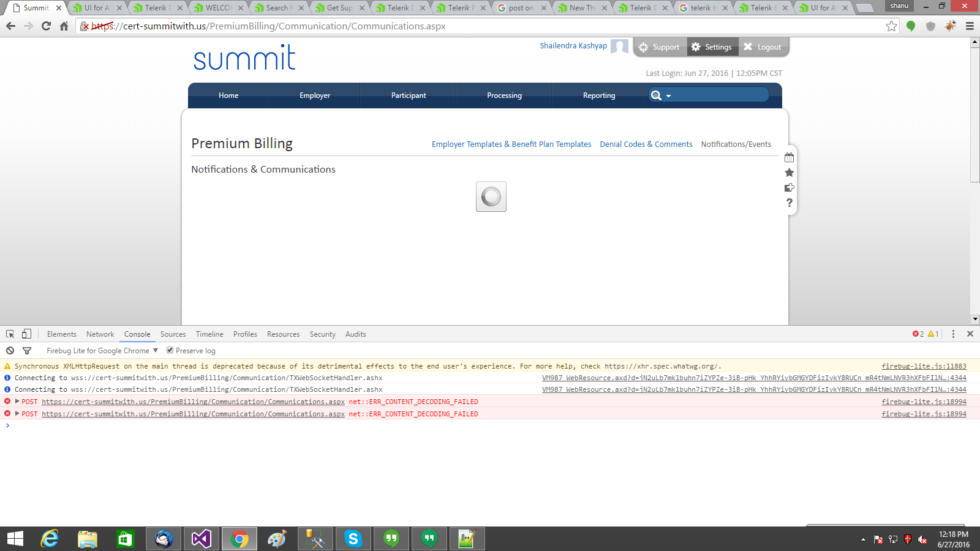Open the Notifications/Events link

tap(736, 144)
